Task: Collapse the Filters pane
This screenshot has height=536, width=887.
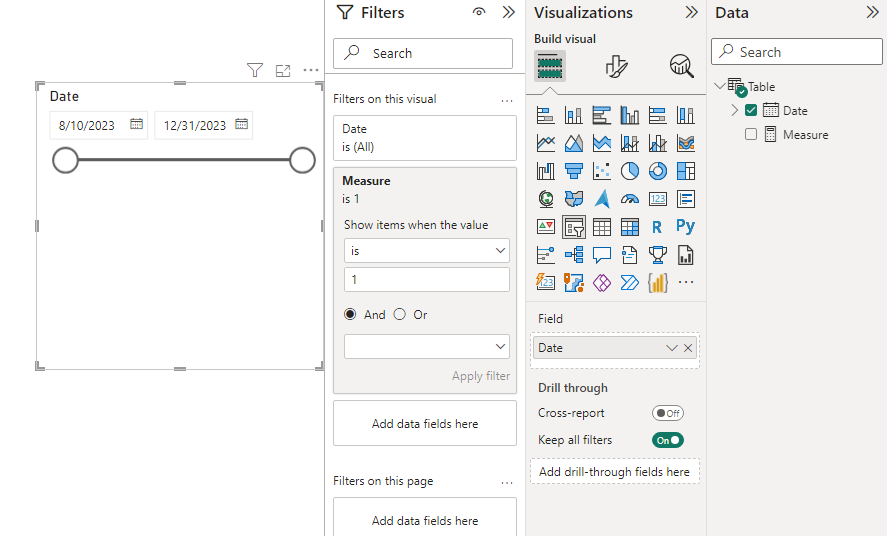Action: coord(509,12)
